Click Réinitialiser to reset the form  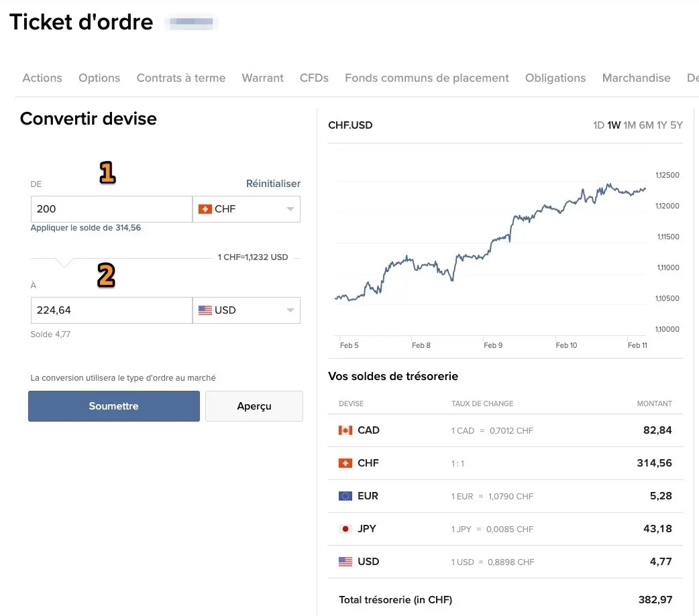273,183
